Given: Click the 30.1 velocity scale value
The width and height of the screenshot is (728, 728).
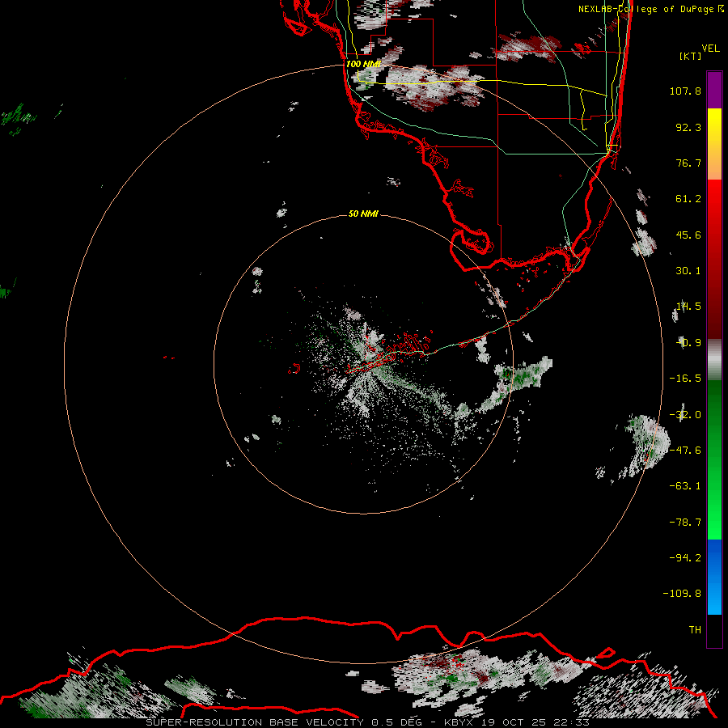Looking at the screenshot, I should coord(688,271).
